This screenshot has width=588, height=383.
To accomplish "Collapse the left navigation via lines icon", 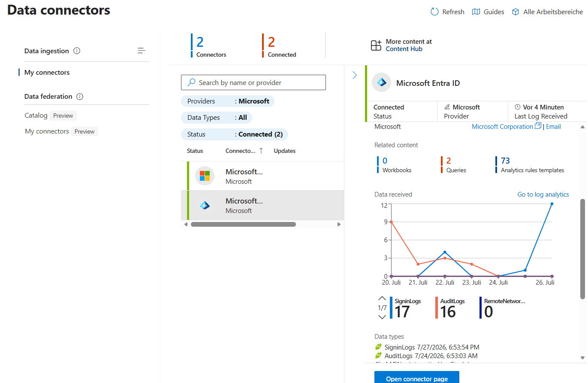I will click(142, 51).
